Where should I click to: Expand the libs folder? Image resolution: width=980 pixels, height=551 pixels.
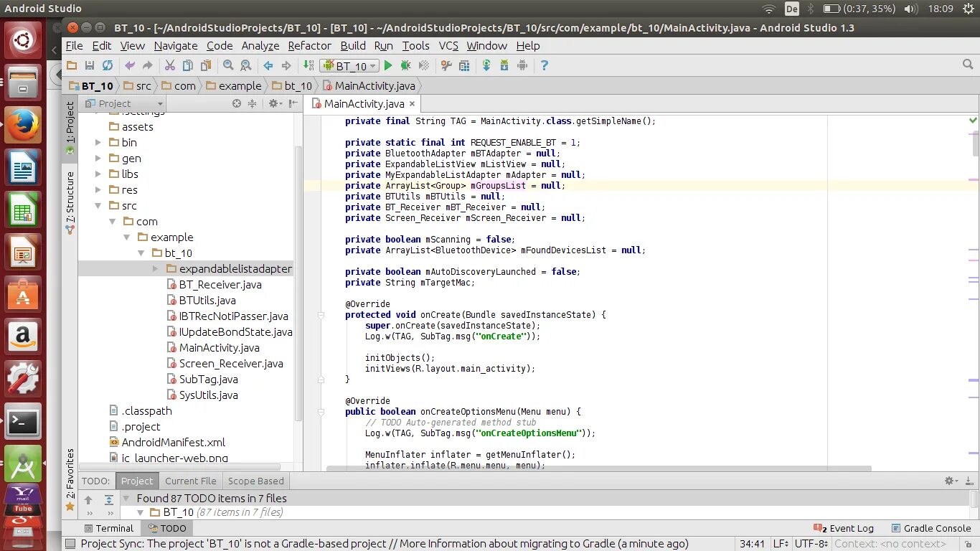(98, 174)
